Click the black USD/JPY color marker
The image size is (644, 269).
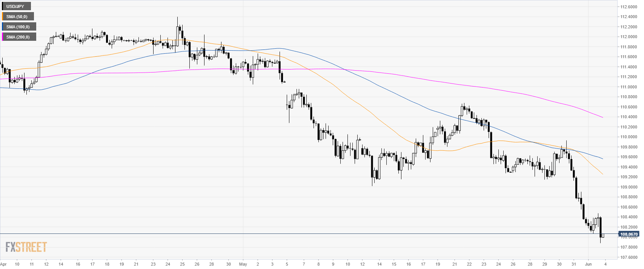(2, 6)
